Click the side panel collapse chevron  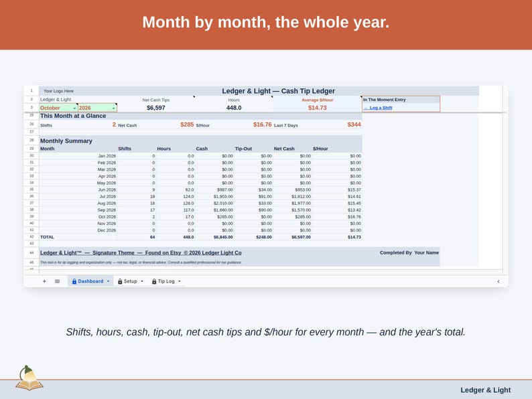tap(498, 281)
